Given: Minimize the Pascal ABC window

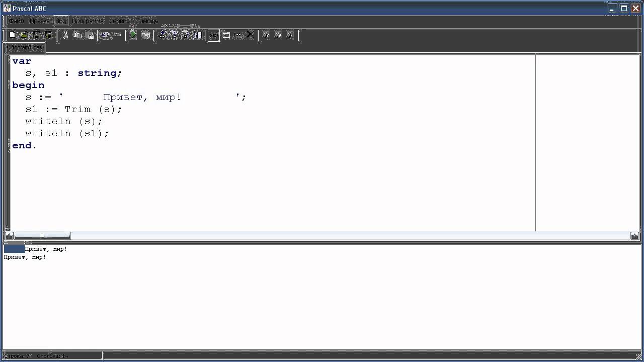Looking at the screenshot, I should 612,8.
